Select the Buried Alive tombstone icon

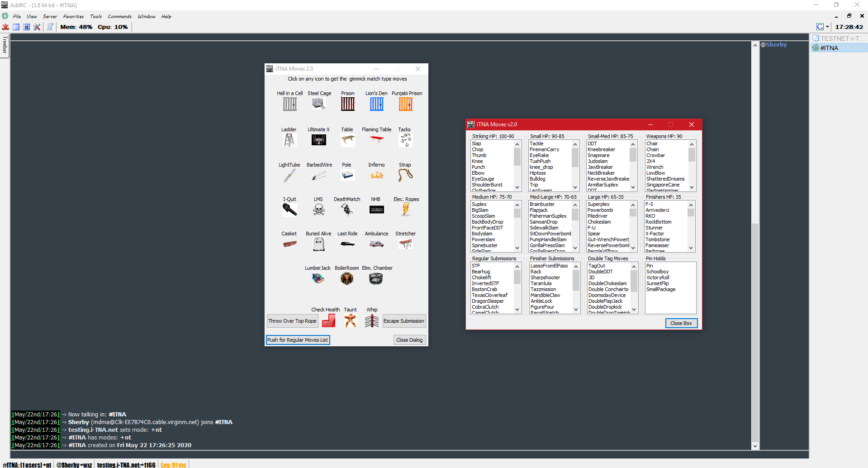click(319, 244)
